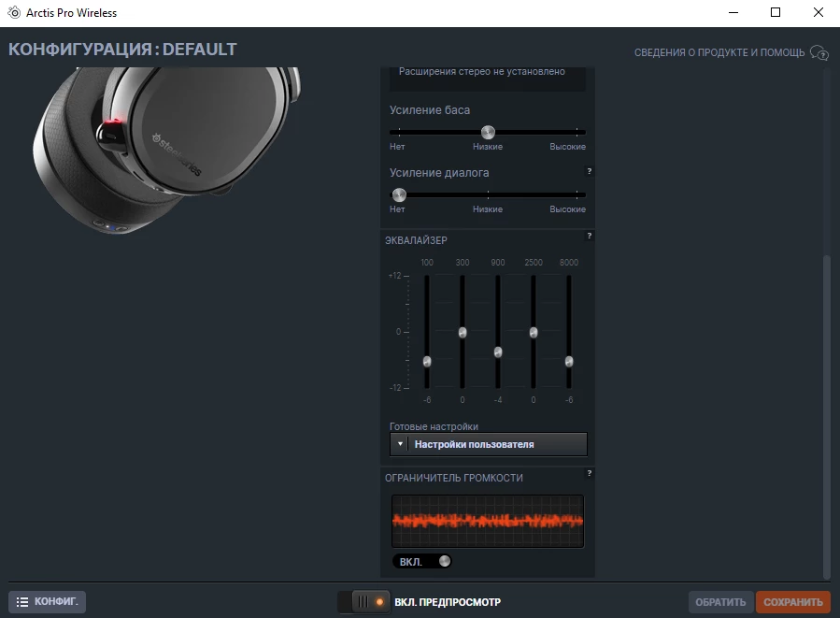Click the help question mark beside ЭКВАЛАЙЗЕР
840x618 pixels.
[x=590, y=236]
